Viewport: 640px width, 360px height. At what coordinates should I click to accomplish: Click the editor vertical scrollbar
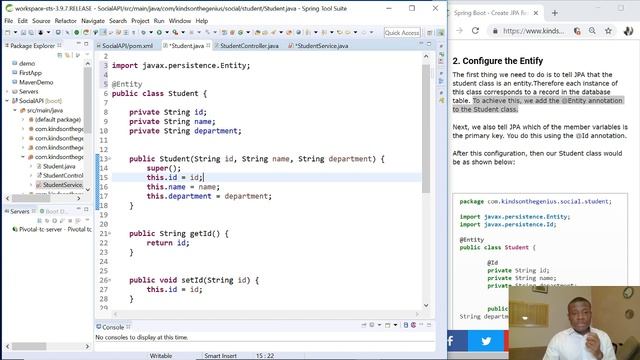(426, 128)
